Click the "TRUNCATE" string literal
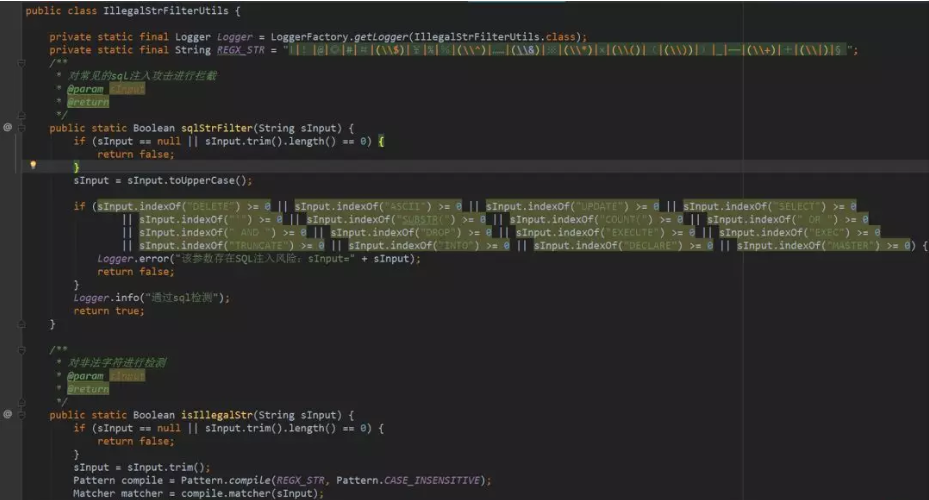Viewport: 929px width, 500px height. click(x=258, y=245)
